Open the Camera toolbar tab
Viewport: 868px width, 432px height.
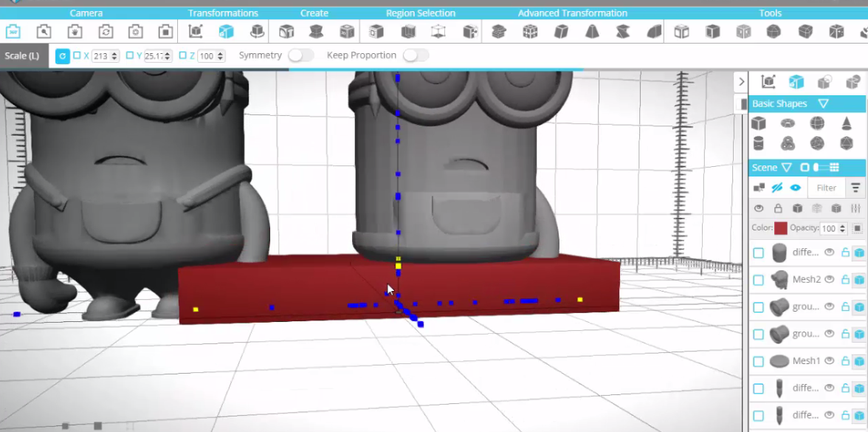(86, 13)
